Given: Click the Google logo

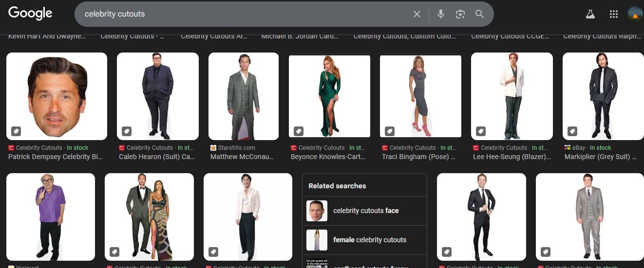Looking at the screenshot, I should [x=30, y=13].
